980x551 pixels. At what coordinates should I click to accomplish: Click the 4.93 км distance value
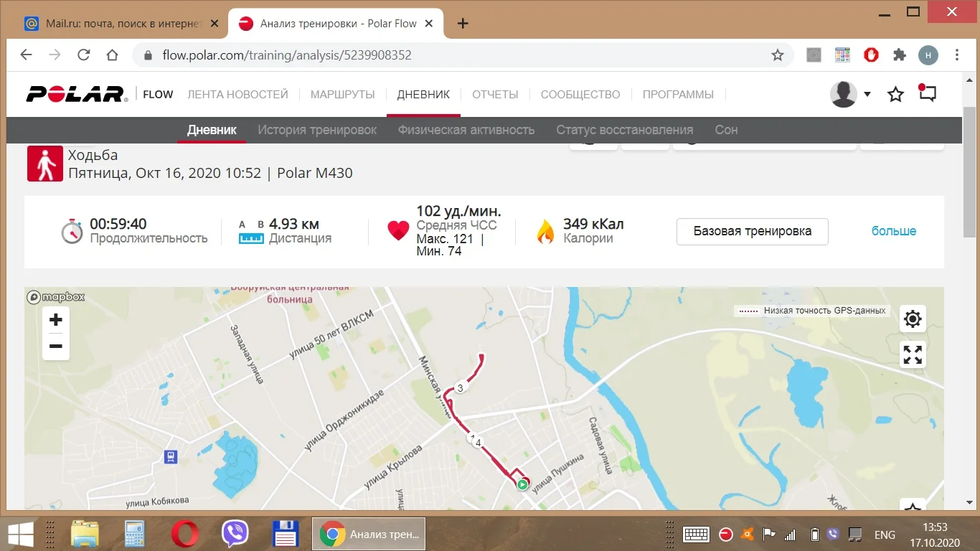(x=294, y=224)
